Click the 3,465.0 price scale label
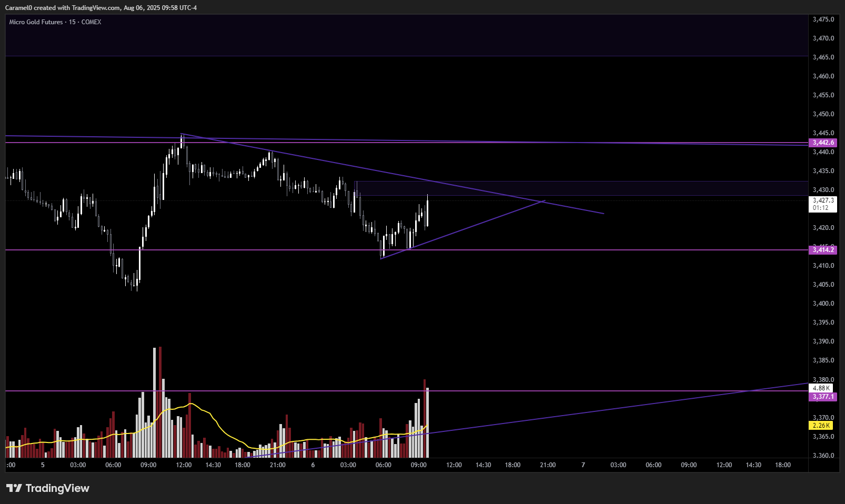The height and width of the screenshot is (504, 845). [823, 57]
